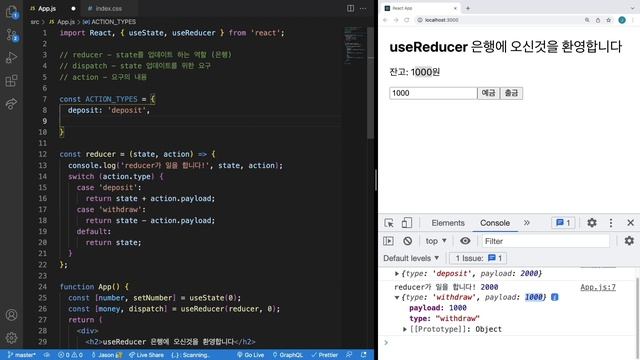The height and width of the screenshot is (360, 640).
Task: Open the Manage gear in VS Code
Action: [x=11, y=337]
